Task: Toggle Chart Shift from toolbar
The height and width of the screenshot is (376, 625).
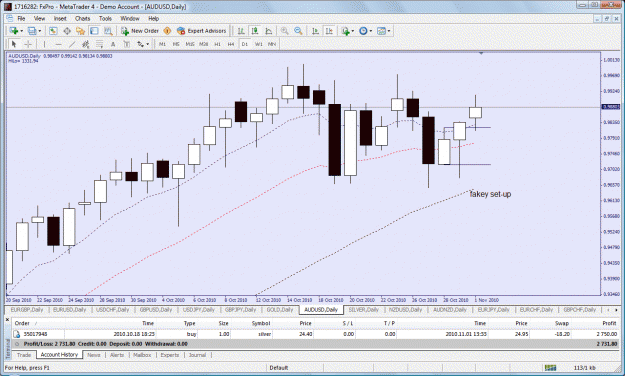Action: 329,31
